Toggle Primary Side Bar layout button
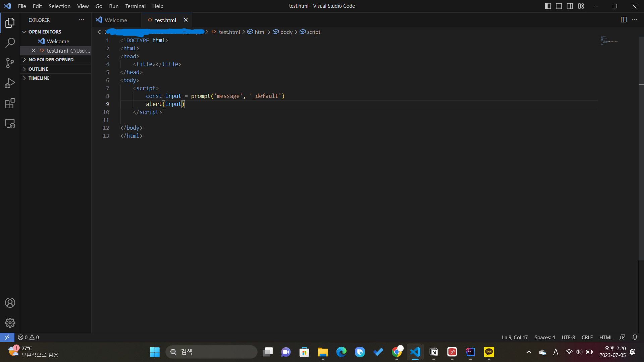This screenshot has width=644, height=362. (548, 6)
